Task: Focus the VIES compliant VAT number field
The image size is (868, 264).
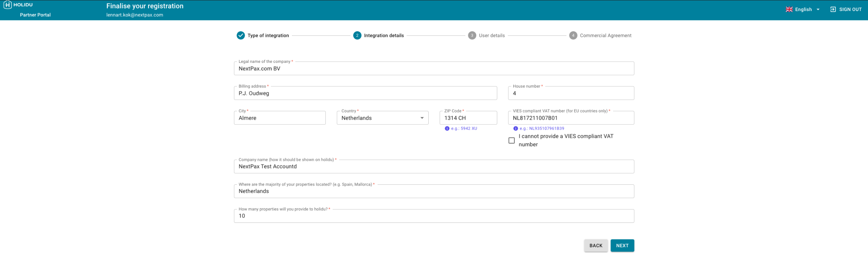Action: [571, 118]
